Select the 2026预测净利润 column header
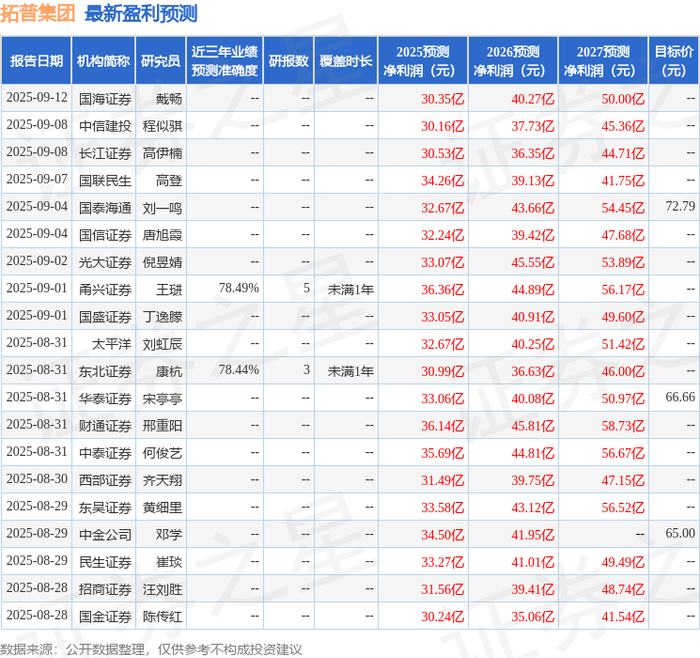Image resolution: width=700 pixels, height=658 pixels. tap(513, 61)
